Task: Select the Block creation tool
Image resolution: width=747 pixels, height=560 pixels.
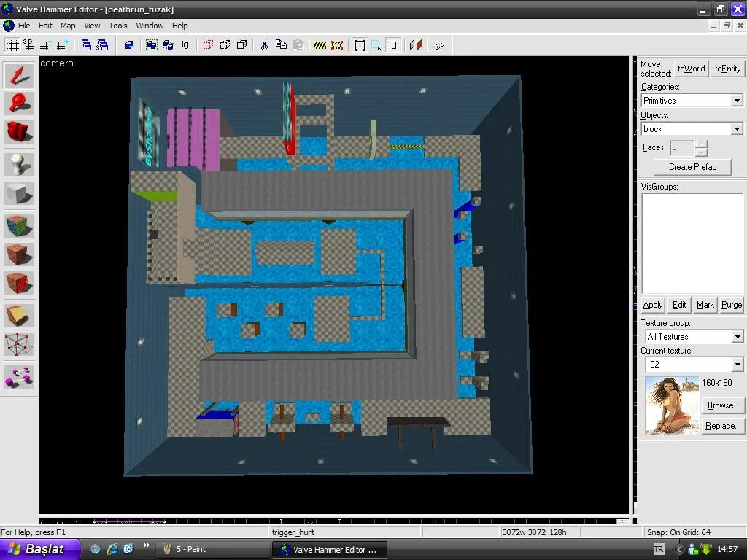Action: 19,193
